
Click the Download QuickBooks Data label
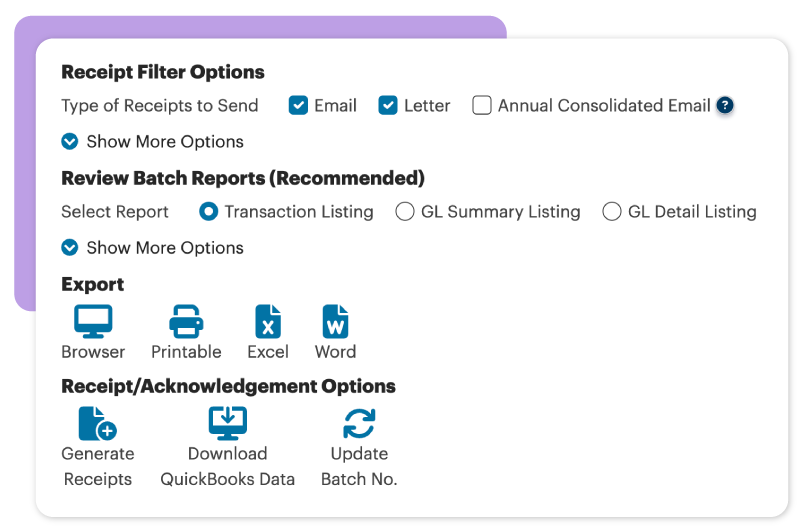pyautogui.click(x=228, y=466)
